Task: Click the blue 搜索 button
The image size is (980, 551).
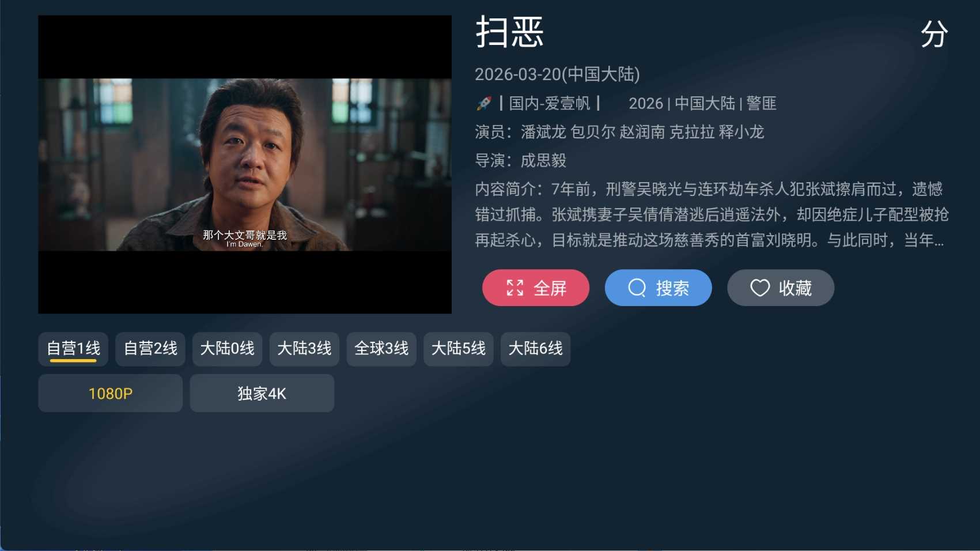Action: [x=659, y=288]
